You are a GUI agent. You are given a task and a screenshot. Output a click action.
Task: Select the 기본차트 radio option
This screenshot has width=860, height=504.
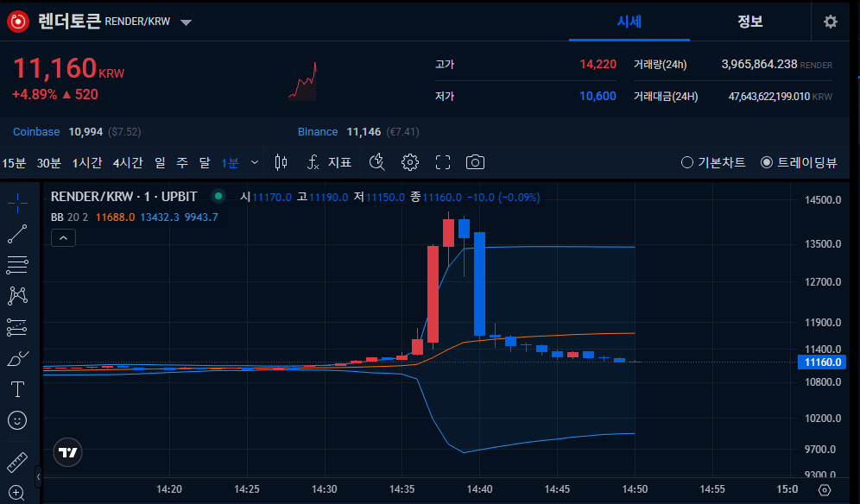(x=713, y=162)
